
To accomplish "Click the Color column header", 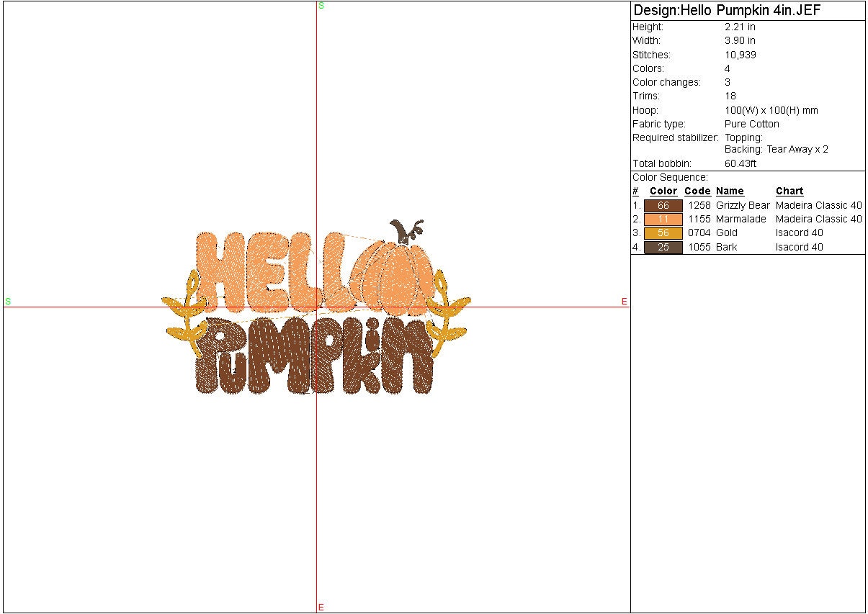I will tap(663, 191).
